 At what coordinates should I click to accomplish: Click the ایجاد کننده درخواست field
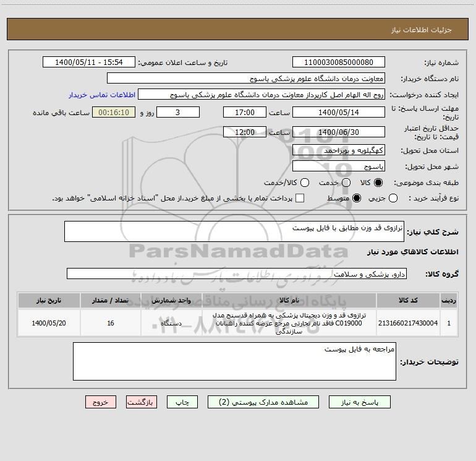261,95
